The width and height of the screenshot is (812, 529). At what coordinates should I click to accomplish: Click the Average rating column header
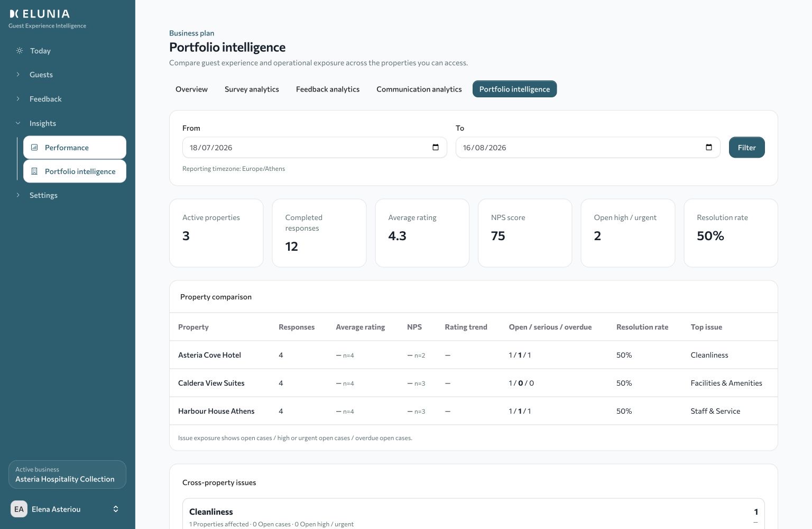click(361, 327)
